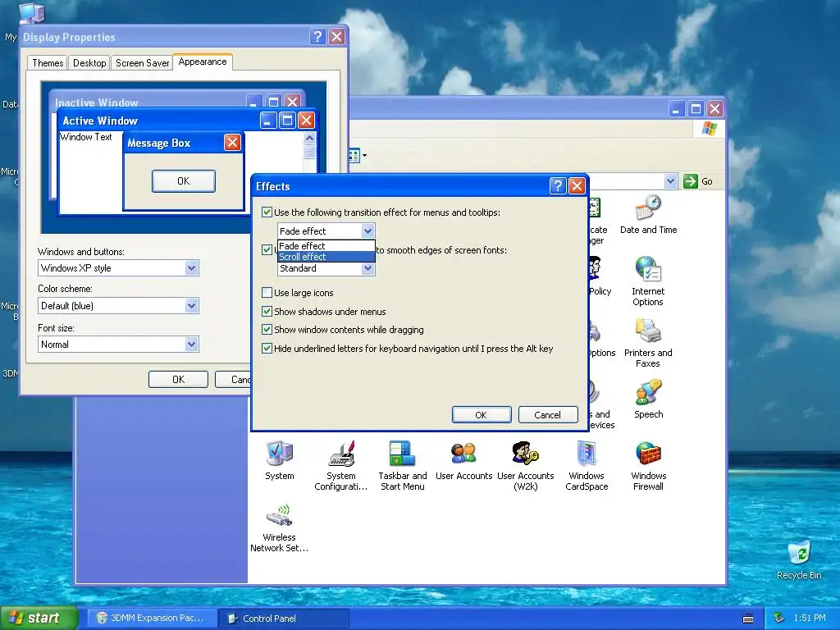Toggle Show window contents while dragging
This screenshot has height=630, width=840.
coord(267,330)
